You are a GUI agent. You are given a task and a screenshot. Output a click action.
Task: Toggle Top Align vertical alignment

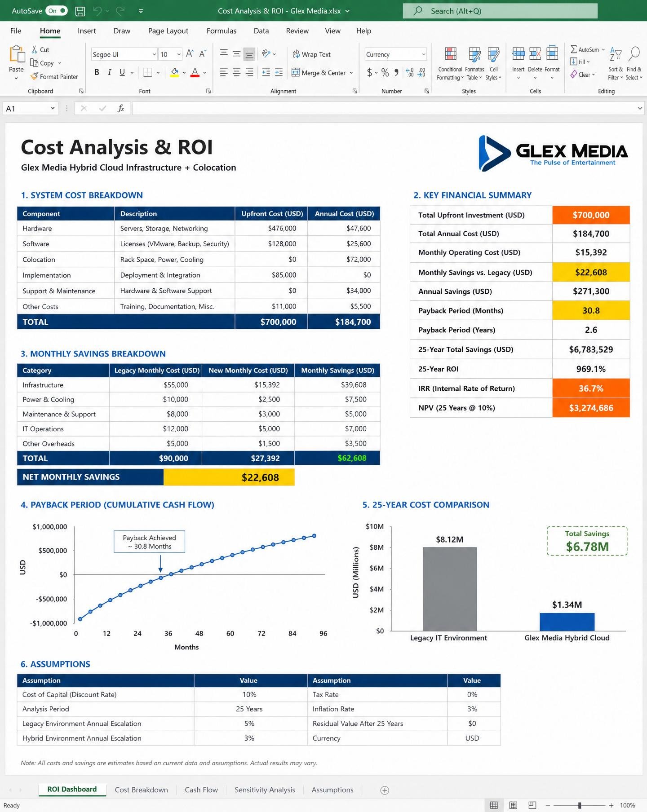tap(224, 54)
